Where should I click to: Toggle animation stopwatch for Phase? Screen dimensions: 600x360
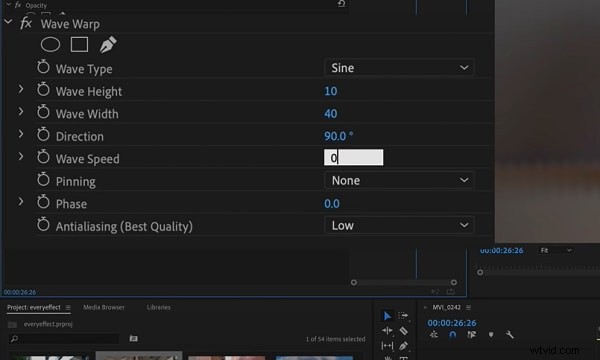pyautogui.click(x=43, y=202)
